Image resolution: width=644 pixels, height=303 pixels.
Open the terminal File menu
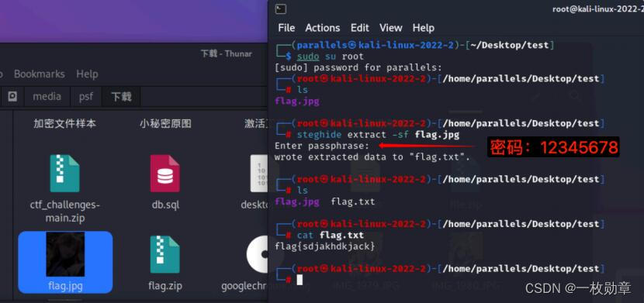[x=286, y=28]
